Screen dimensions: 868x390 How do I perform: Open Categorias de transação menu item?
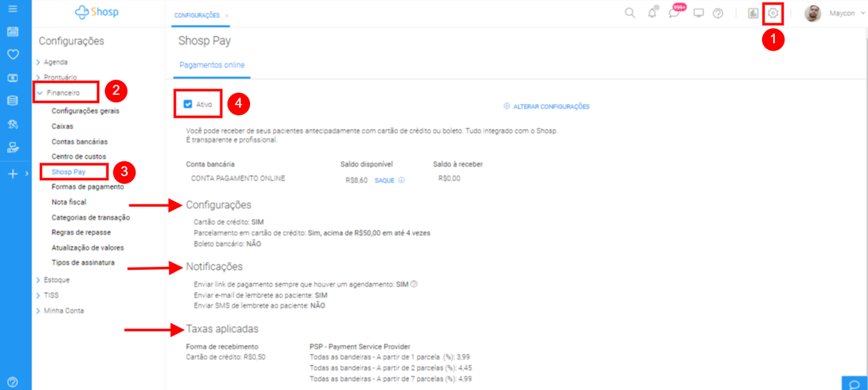[x=91, y=218]
